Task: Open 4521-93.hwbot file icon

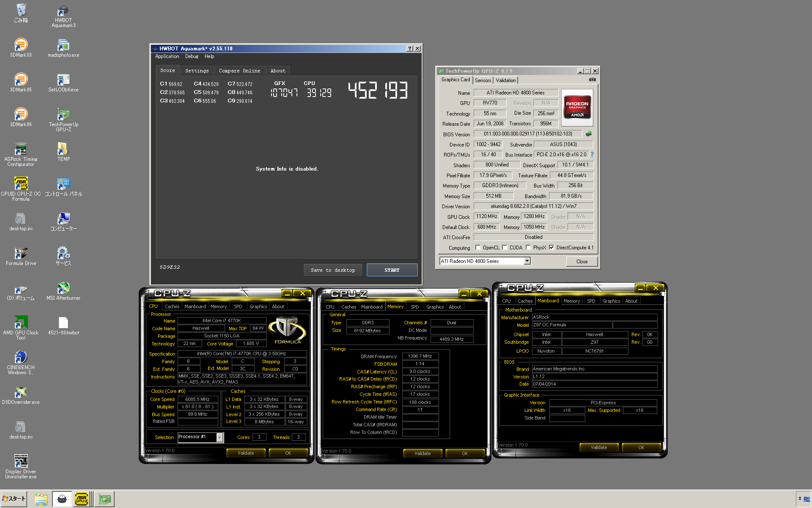Action: [63, 325]
